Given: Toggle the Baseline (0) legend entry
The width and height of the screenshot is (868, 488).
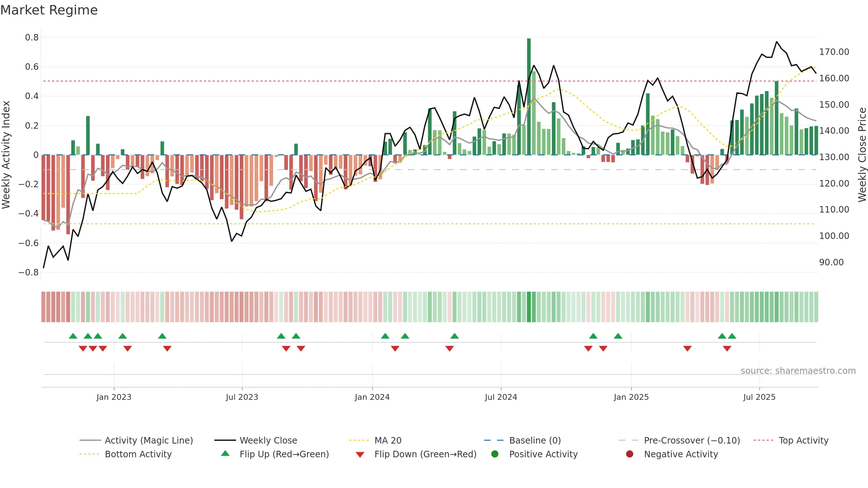Looking at the screenshot, I should pos(522,440).
